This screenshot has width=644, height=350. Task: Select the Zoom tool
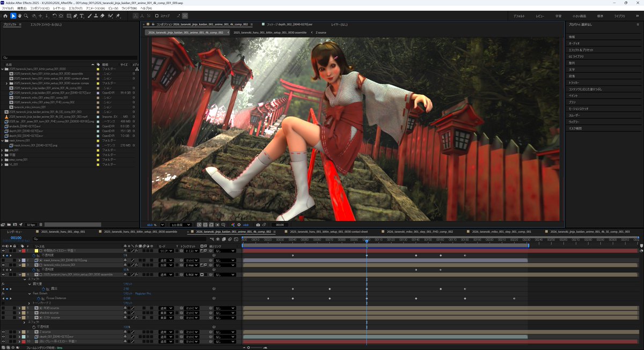[x=25, y=16]
